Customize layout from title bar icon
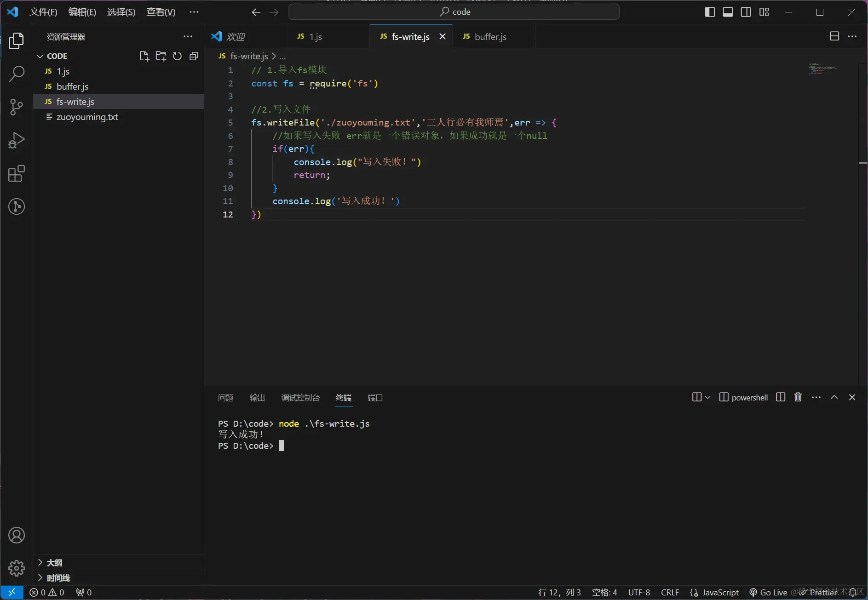868x600 pixels. pos(764,12)
